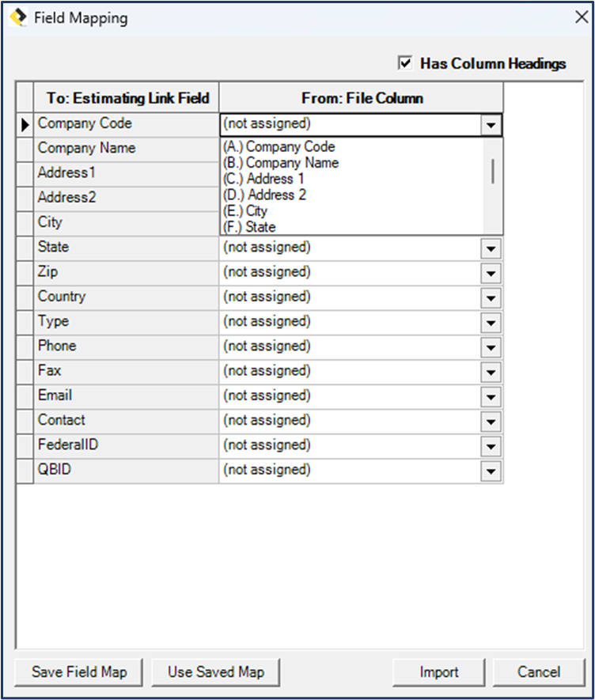Viewport: 595px width, 700px height.
Task: Open the Phone field dropdown
Action: click(491, 346)
